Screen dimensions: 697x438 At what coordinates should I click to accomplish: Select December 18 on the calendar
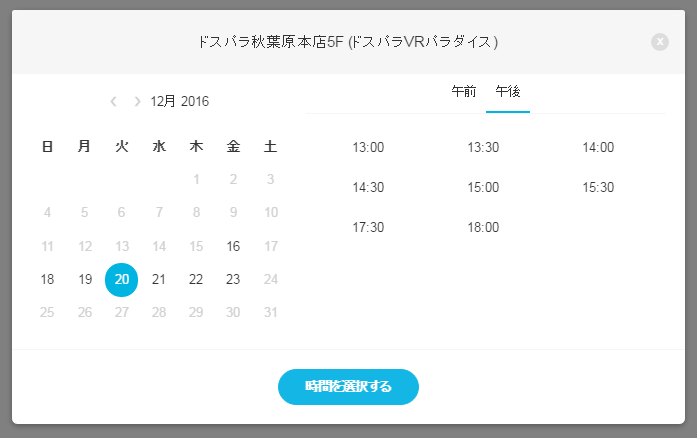[47, 279]
